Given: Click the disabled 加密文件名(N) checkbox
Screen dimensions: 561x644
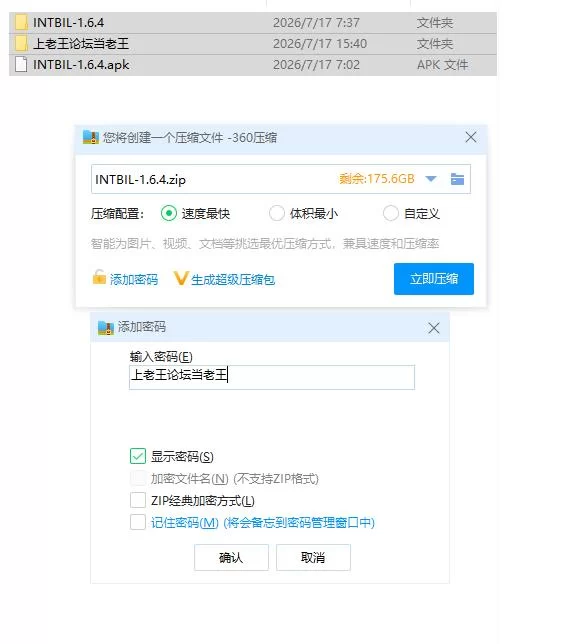Looking at the screenshot, I should [138, 478].
